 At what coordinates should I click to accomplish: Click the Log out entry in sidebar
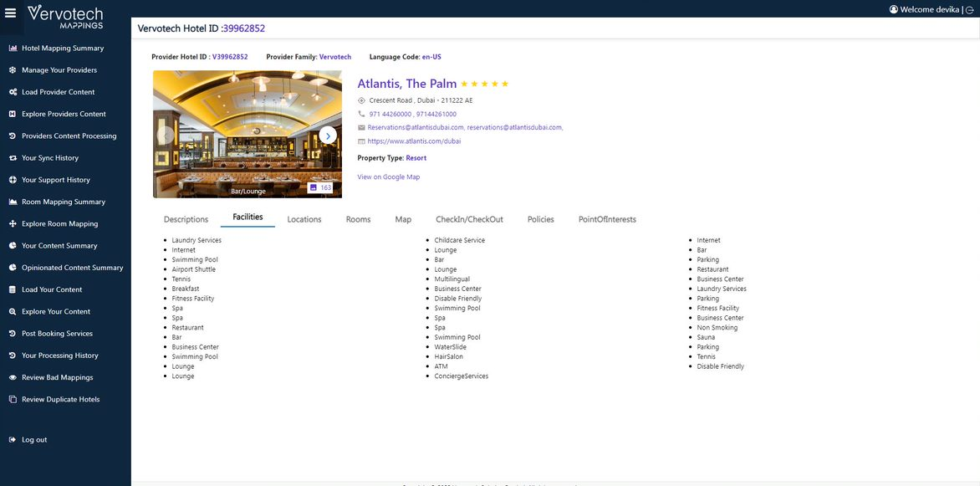(34, 438)
